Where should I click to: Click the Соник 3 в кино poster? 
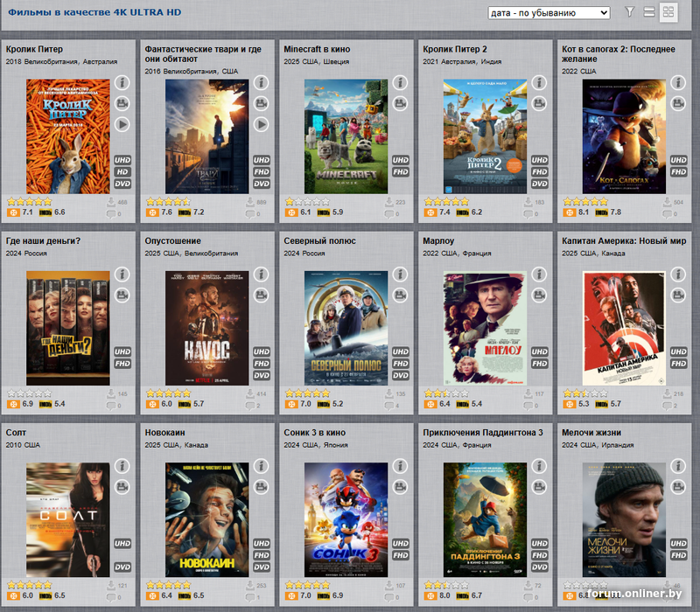click(x=346, y=519)
